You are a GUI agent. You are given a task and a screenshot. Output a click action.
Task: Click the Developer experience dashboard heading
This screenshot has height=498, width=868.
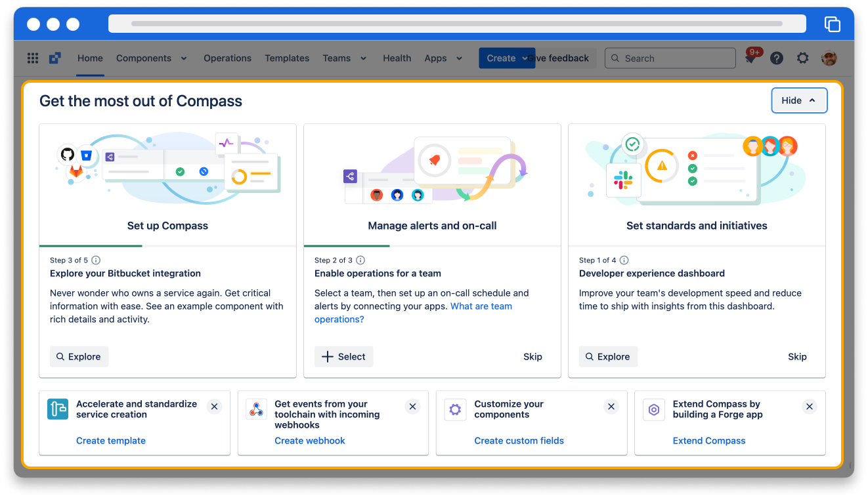652,274
